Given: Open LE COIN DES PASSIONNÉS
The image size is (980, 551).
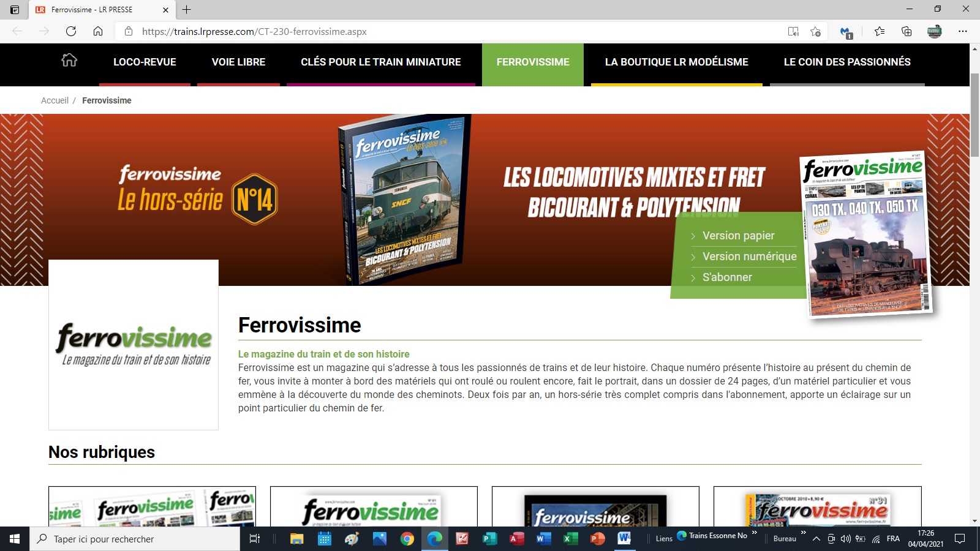Looking at the screenshot, I should [x=847, y=62].
